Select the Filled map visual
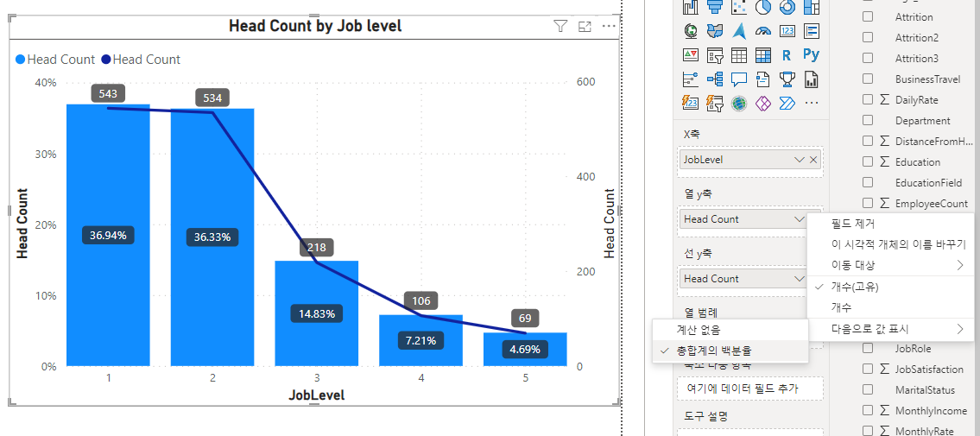The image size is (980, 436). [x=715, y=30]
